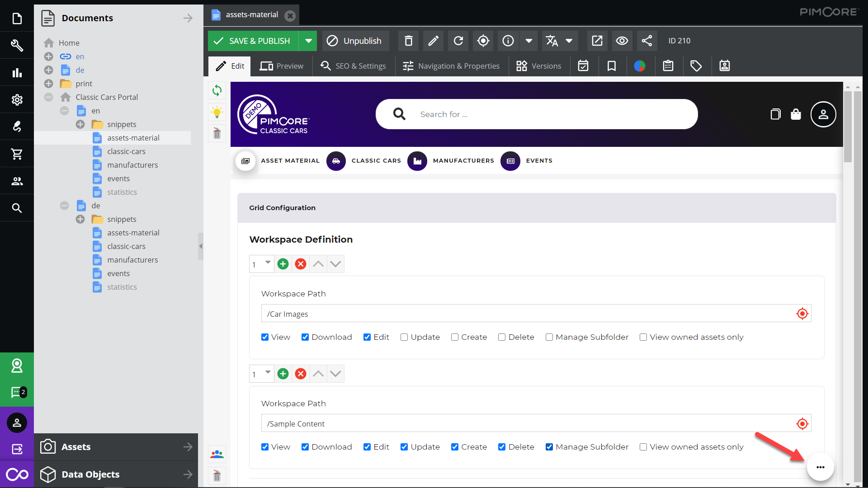Click Manufacturers navigation link

tap(463, 160)
